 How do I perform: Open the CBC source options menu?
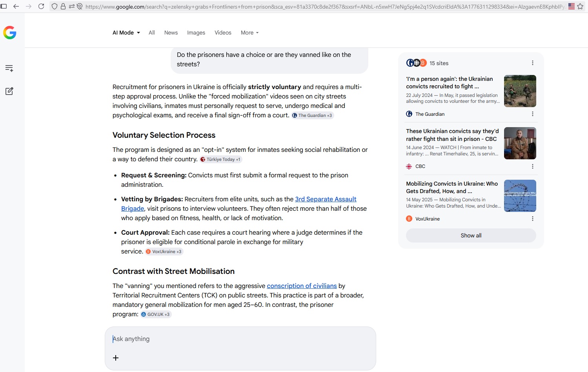pyautogui.click(x=532, y=166)
